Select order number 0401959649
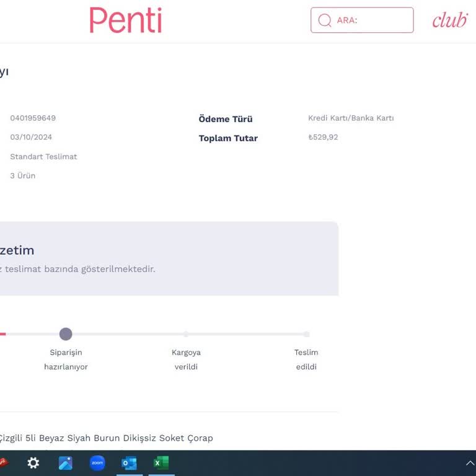Image resolution: width=476 pixels, height=476 pixels. (x=33, y=118)
